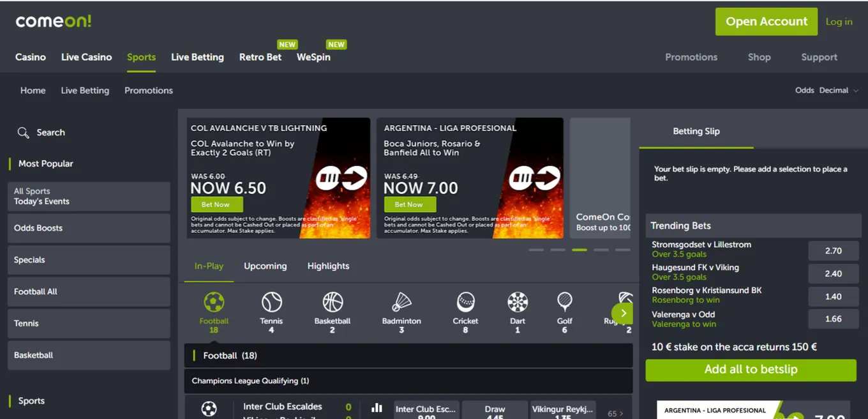Open Live Betting in sub navigation
This screenshot has width=868, height=419.
(x=85, y=90)
